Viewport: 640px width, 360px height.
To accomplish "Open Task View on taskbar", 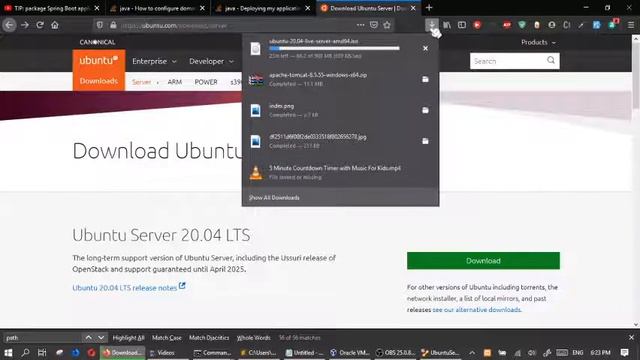I will [x=42, y=353].
